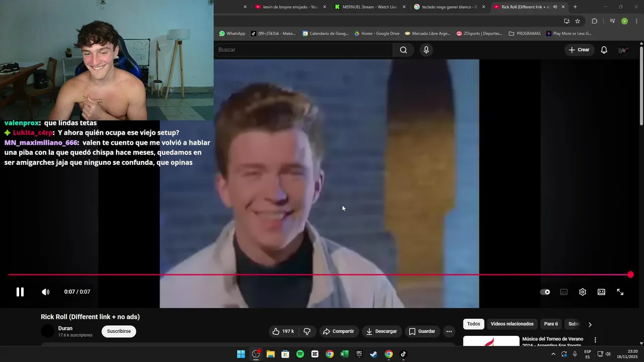This screenshot has width=644, height=362.
Task: Open Steam from the taskbar
Action: 374,354
